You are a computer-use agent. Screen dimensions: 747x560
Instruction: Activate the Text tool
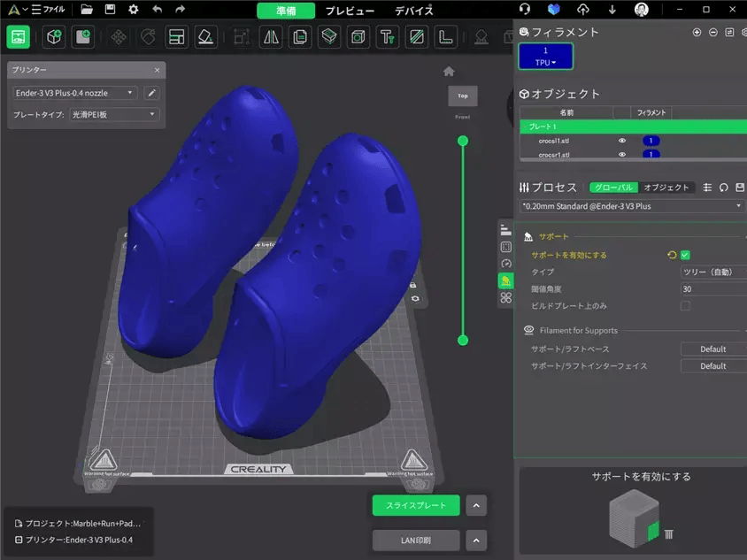387,36
